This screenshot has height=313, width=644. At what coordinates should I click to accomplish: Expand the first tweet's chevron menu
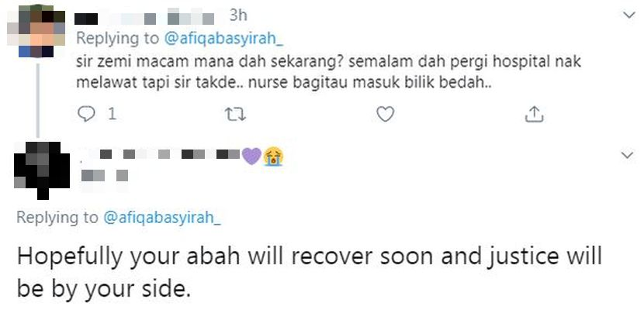point(628,15)
